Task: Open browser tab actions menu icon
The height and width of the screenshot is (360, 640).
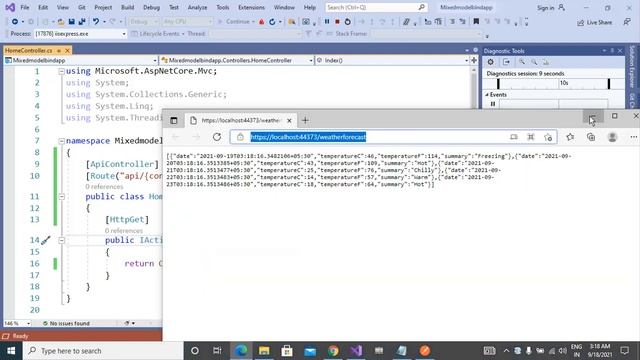Action: (173, 120)
